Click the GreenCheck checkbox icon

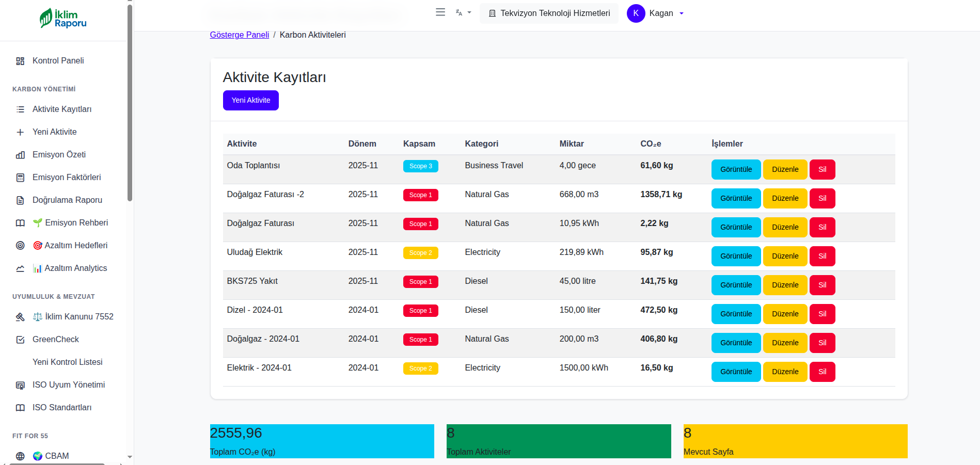pyautogui.click(x=20, y=340)
